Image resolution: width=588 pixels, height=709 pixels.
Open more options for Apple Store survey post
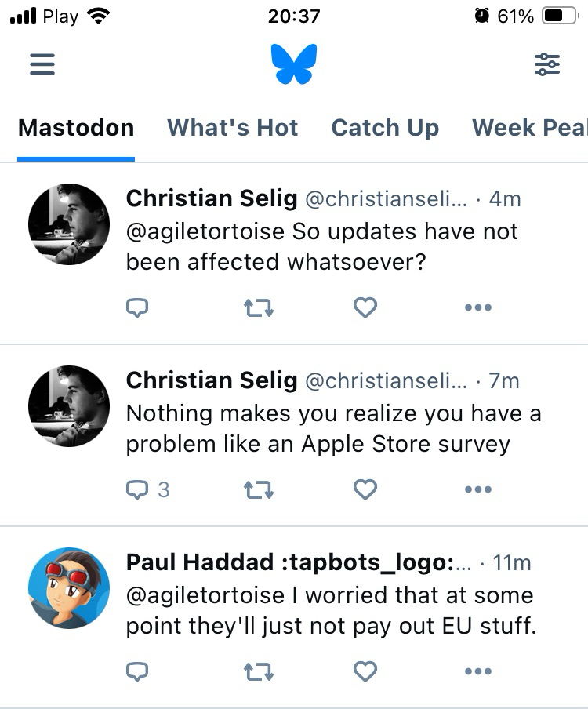(477, 490)
